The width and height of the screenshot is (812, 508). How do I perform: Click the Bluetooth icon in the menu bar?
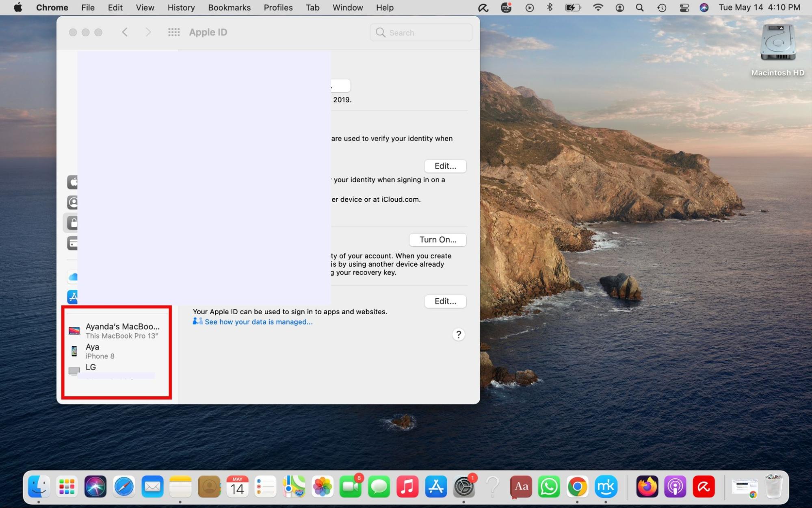[x=550, y=7]
